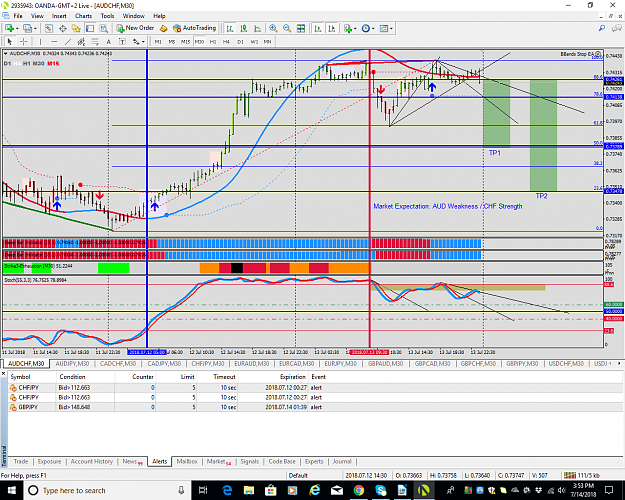Open the Journal terminal tab
The width and height of the screenshot is (625, 500).
pyautogui.click(x=342, y=461)
